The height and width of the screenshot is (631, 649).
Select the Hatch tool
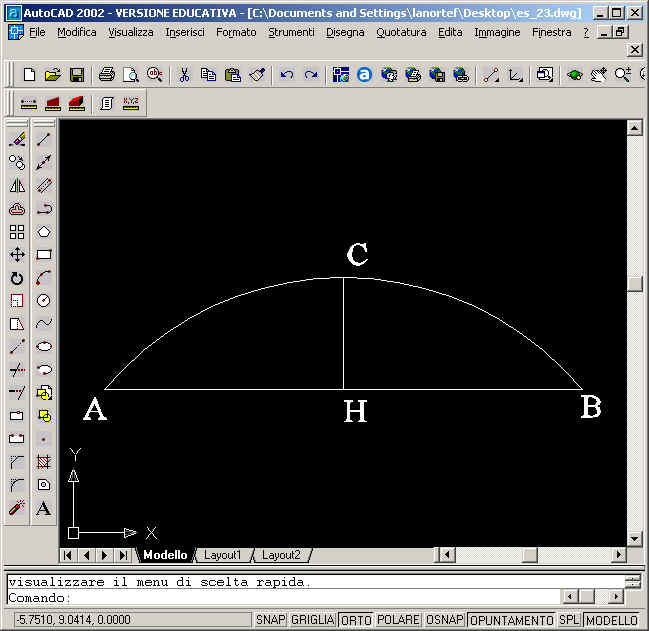coord(43,461)
